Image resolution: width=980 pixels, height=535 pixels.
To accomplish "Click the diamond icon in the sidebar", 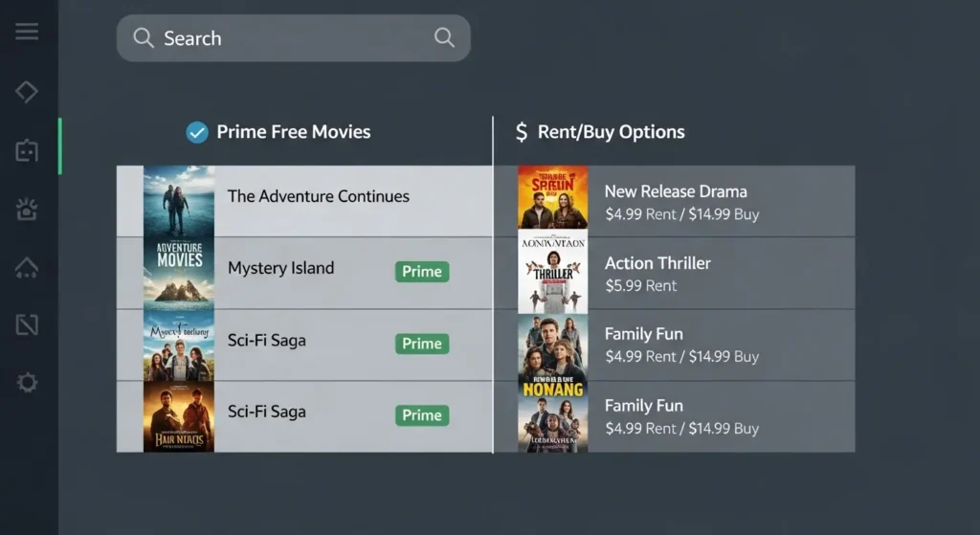I will point(27,92).
